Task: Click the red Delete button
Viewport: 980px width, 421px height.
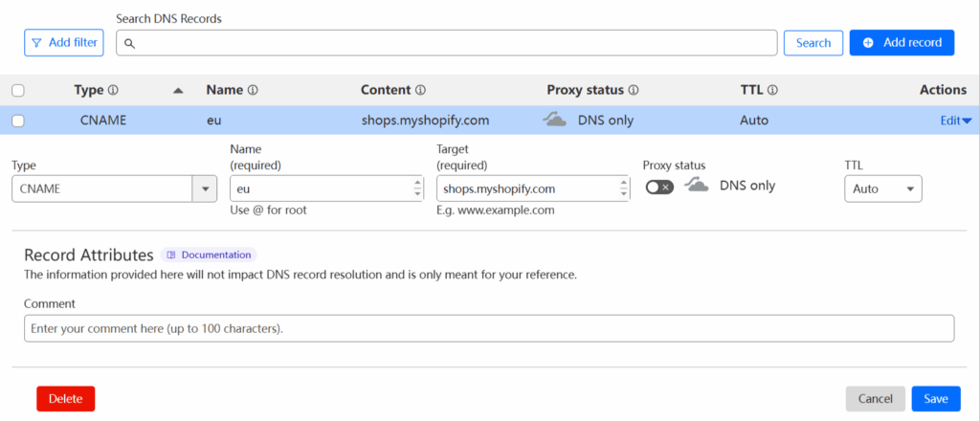Action: (66, 399)
